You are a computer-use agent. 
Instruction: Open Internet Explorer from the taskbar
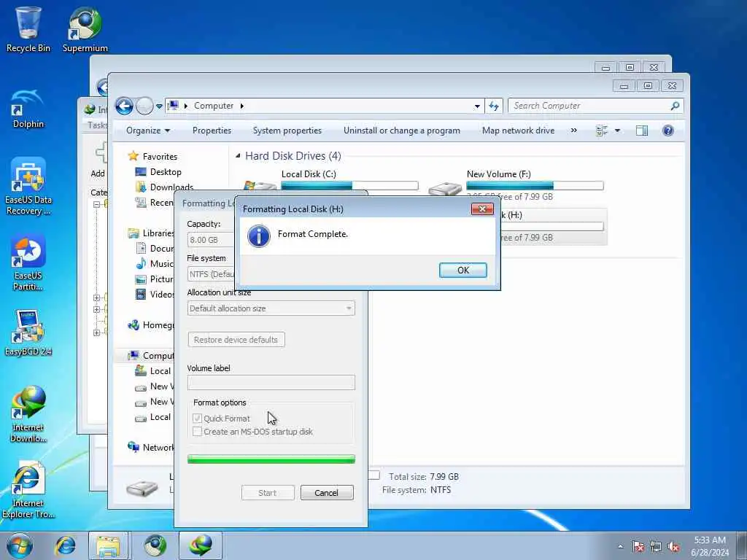65,545
